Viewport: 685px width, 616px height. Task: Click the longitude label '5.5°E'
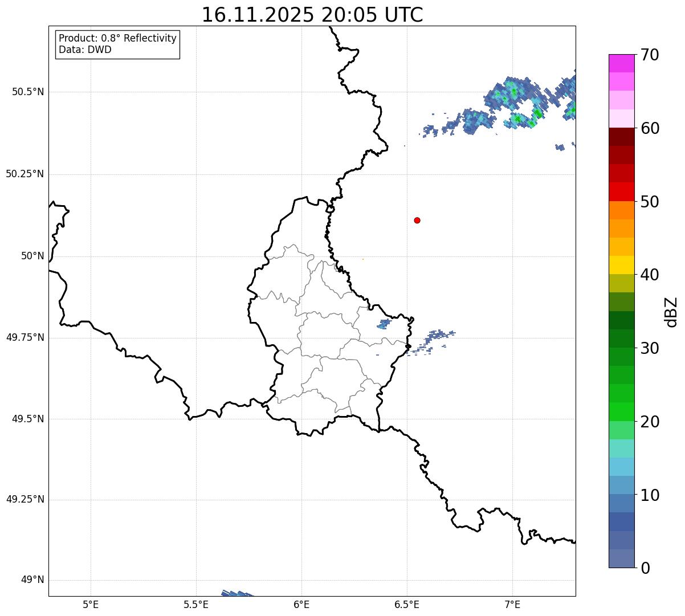tap(196, 605)
